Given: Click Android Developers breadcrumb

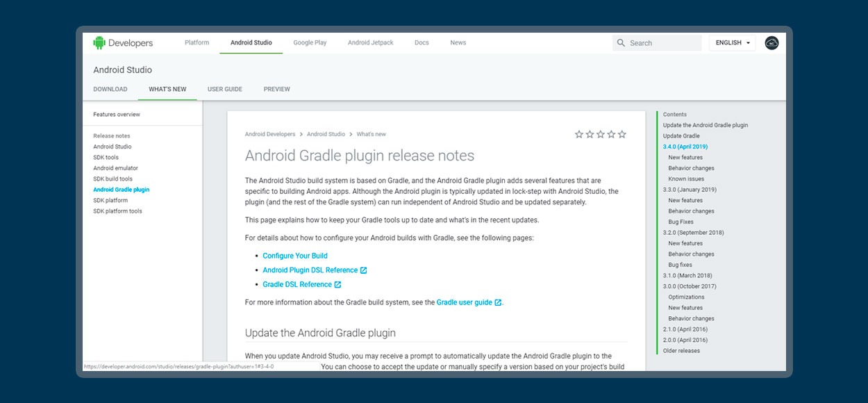Looking at the screenshot, I should (270, 134).
